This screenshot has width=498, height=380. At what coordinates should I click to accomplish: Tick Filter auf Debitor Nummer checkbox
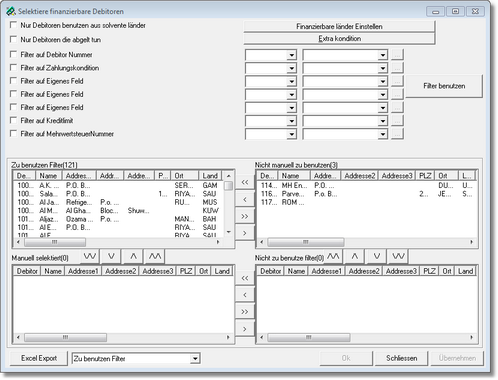pos(13,54)
